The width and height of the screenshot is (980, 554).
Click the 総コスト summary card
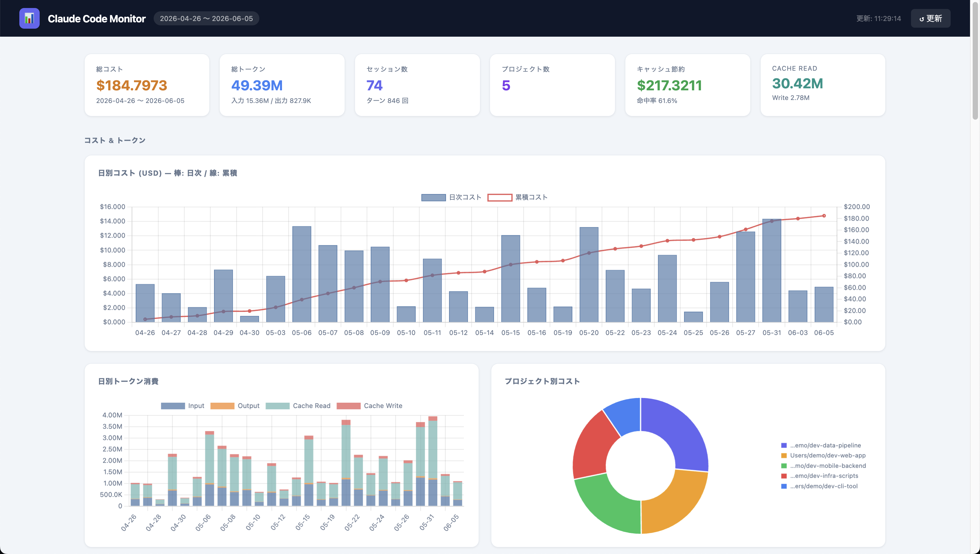click(147, 85)
